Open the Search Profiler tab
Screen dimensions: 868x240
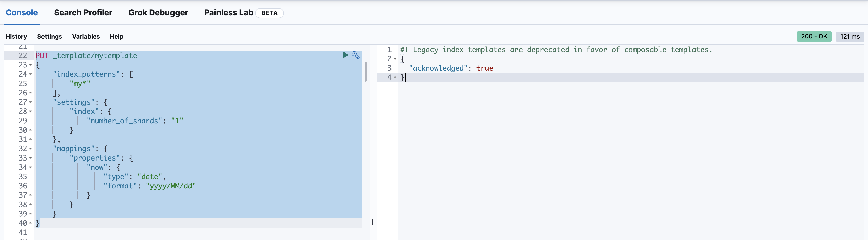click(83, 13)
